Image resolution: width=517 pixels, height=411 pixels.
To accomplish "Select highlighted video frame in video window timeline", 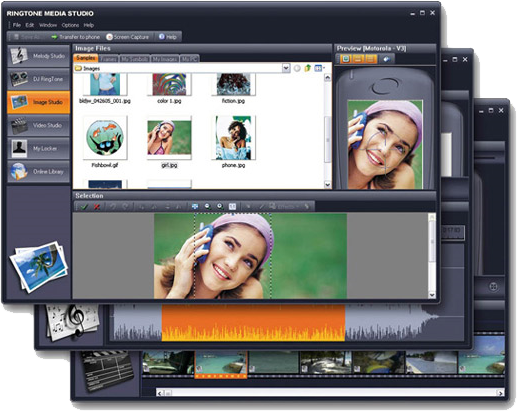I will tap(221, 364).
